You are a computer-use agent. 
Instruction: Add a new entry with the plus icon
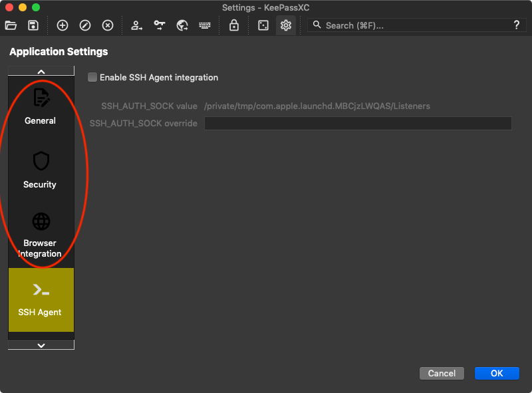(x=61, y=25)
